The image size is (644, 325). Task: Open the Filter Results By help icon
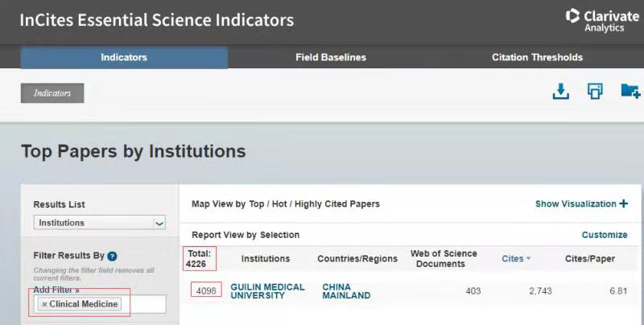coord(112,256)
